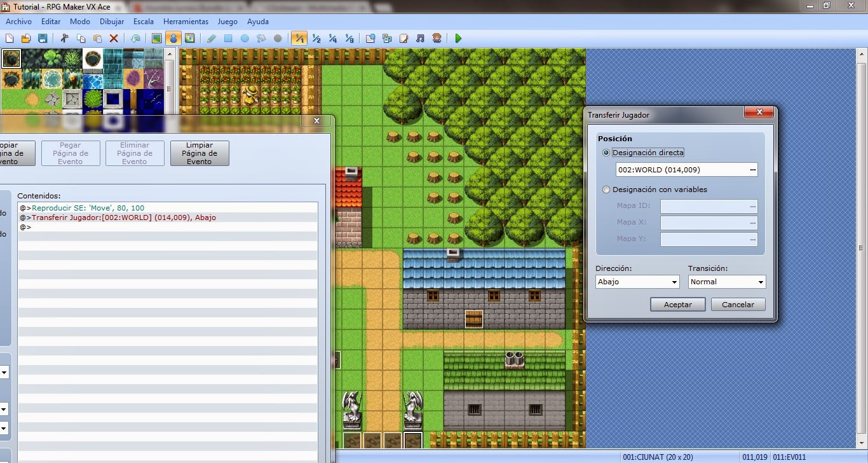The image size is (868, 463).
Task: Enable Designación directa option
Action: (x=606, y=152)
